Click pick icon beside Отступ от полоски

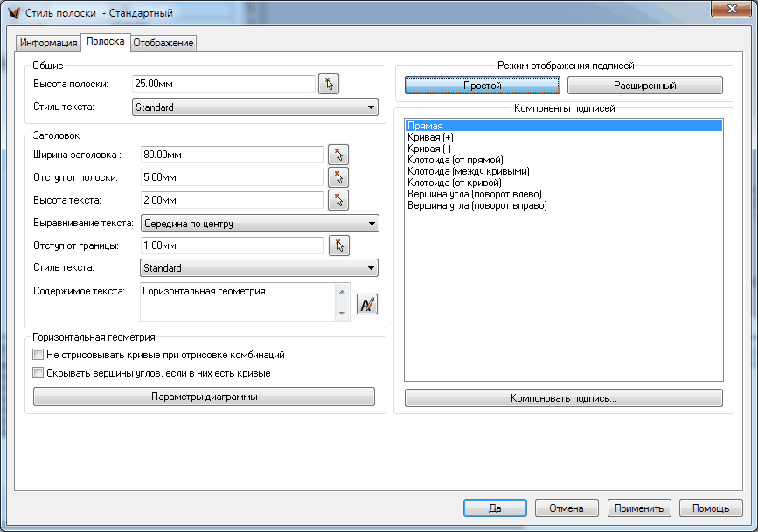click(x=338, y=177)
